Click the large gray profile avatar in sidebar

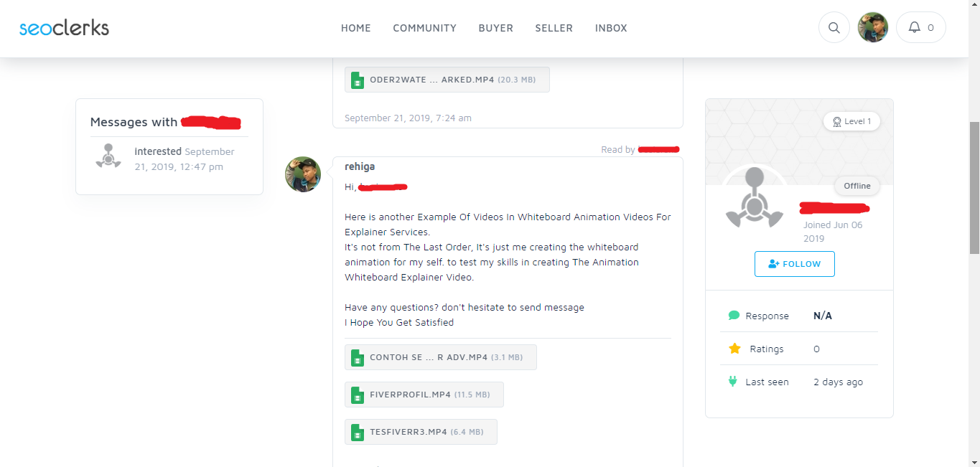[x=754, y=198]
